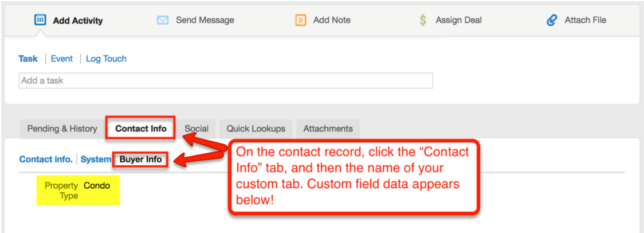Choose the Attach File action
The height and width of the screenshot is (233, 644).
tap(585, 20)
